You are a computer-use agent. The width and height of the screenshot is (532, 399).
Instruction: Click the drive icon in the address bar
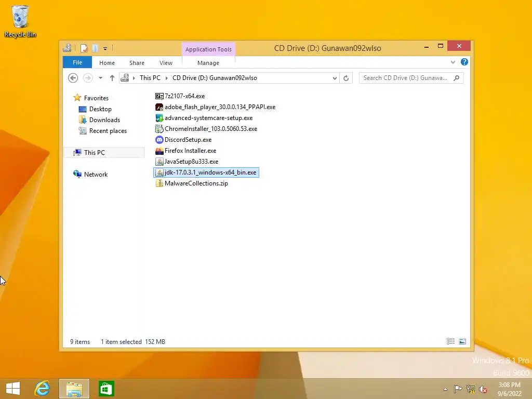[125, 78]
